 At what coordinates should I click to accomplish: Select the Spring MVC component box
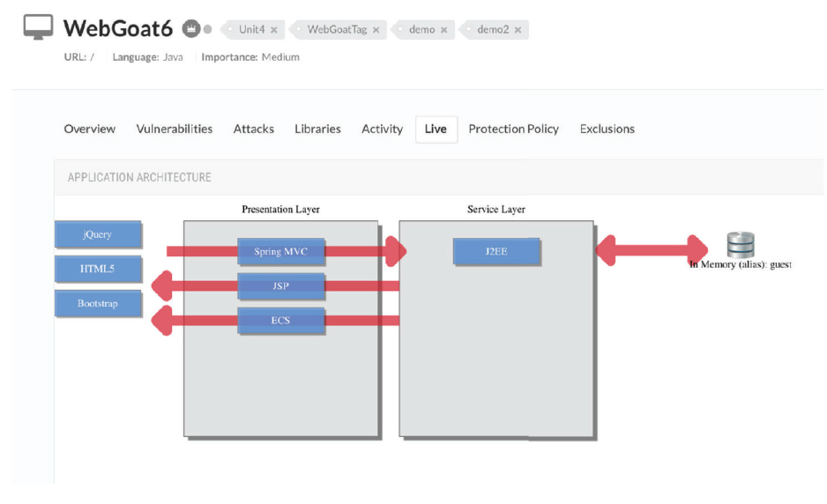pyautogui.click(x=280, y=251)
